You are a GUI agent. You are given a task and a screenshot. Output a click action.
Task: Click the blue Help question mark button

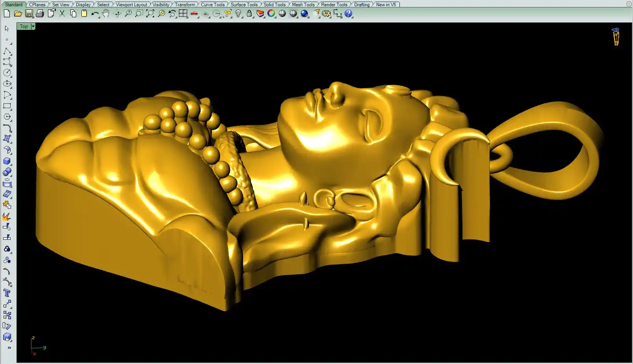[x=348, y=14]
